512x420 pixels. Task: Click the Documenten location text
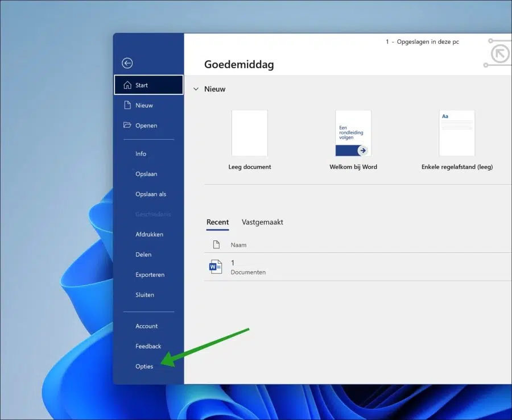(x=248, y=272)
